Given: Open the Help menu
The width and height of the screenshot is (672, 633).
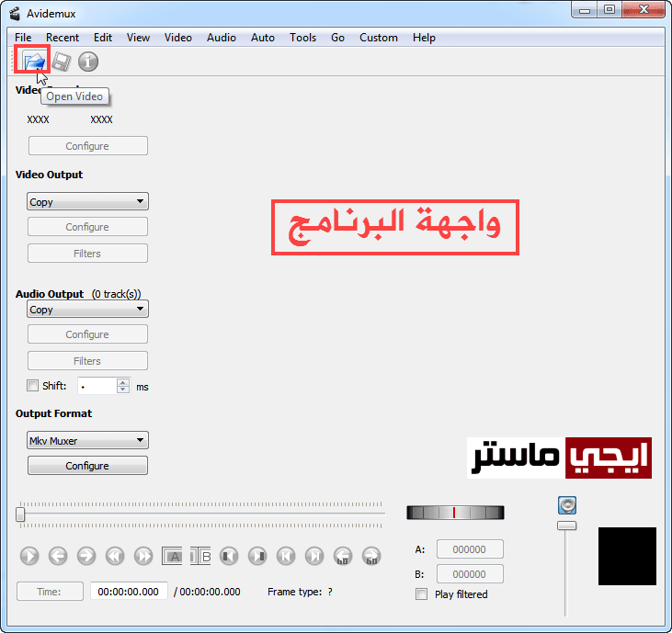Looking at the screenshot, I should pyautogui.click(x=424, y=38).
